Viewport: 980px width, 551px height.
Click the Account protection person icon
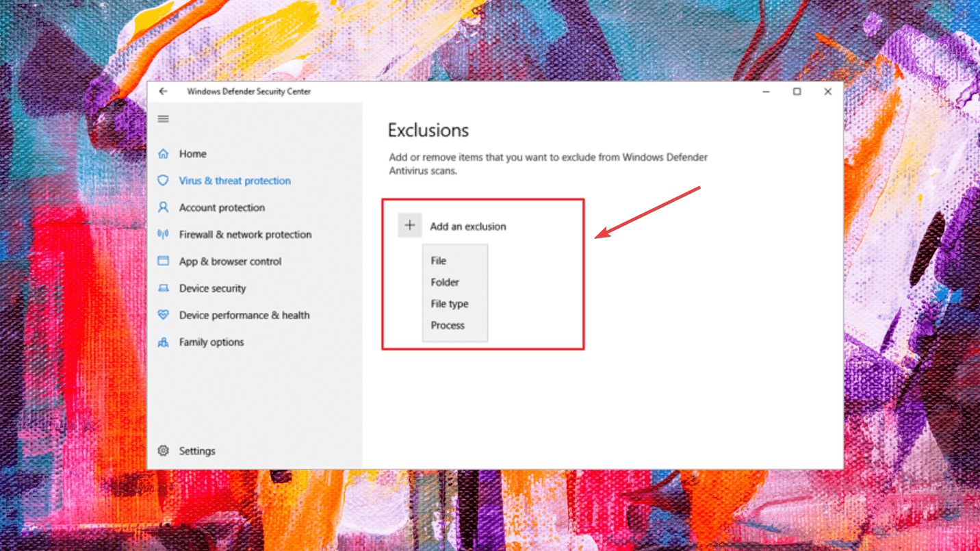click(163, 207)
